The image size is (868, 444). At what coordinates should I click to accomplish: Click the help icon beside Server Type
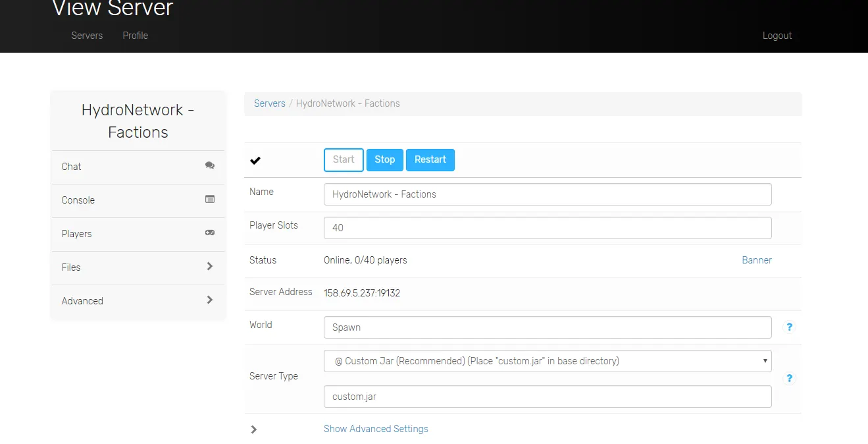790,378
